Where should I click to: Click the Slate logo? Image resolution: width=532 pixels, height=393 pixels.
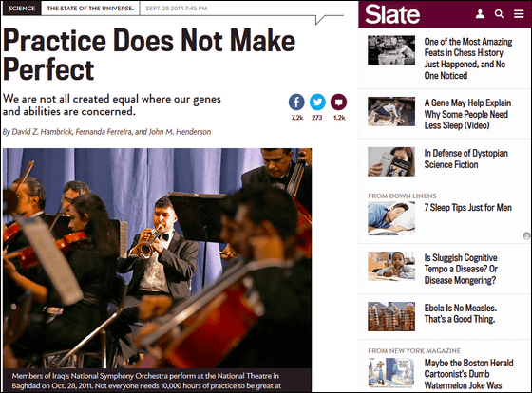pos(392,14)
